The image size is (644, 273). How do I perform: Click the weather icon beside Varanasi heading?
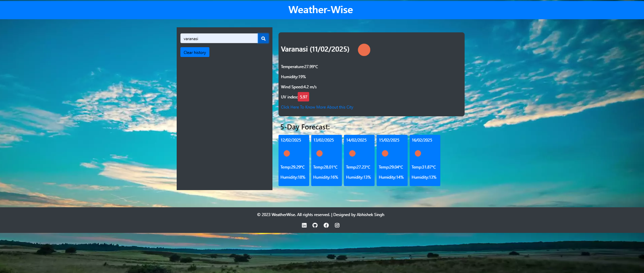(x=364, y=50)
